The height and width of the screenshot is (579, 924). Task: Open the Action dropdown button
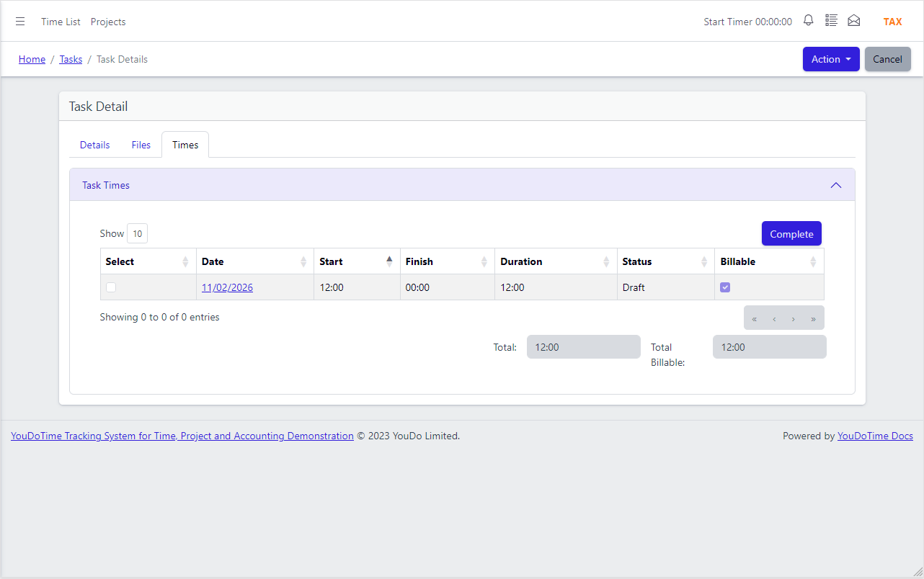(x=831, y=59)
